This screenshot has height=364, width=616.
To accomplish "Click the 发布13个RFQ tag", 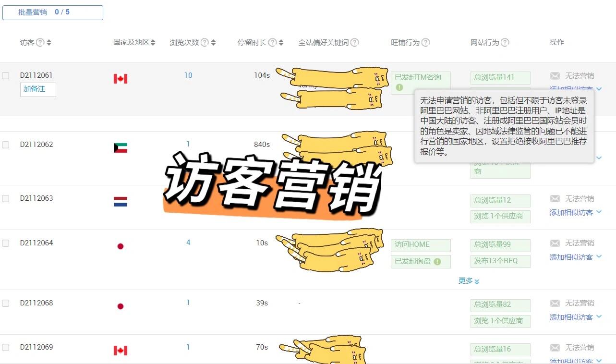I will tap(500, 262).
